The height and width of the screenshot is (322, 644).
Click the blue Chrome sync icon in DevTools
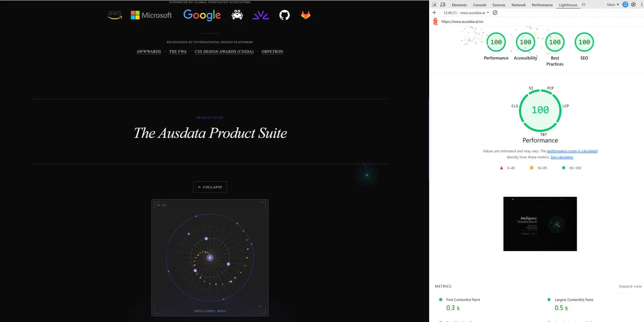(625, 5)
